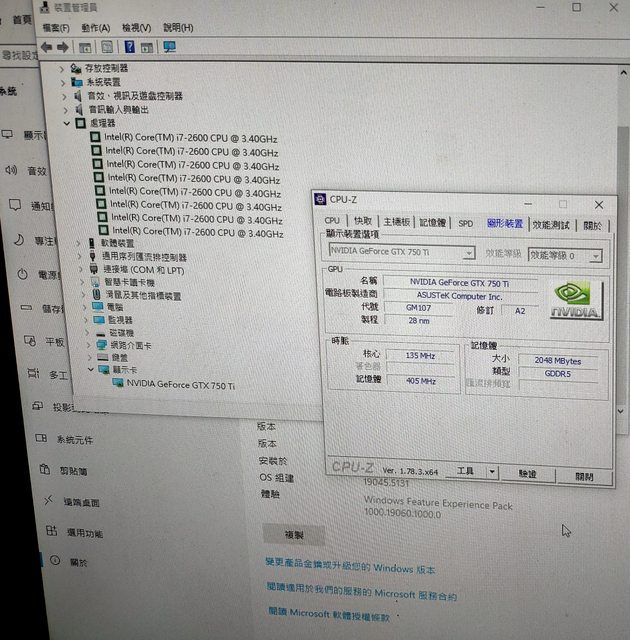Click the NVIDIA logo in CPU-Z
This screenshot has height=640, width=630.
pos(577,301)
